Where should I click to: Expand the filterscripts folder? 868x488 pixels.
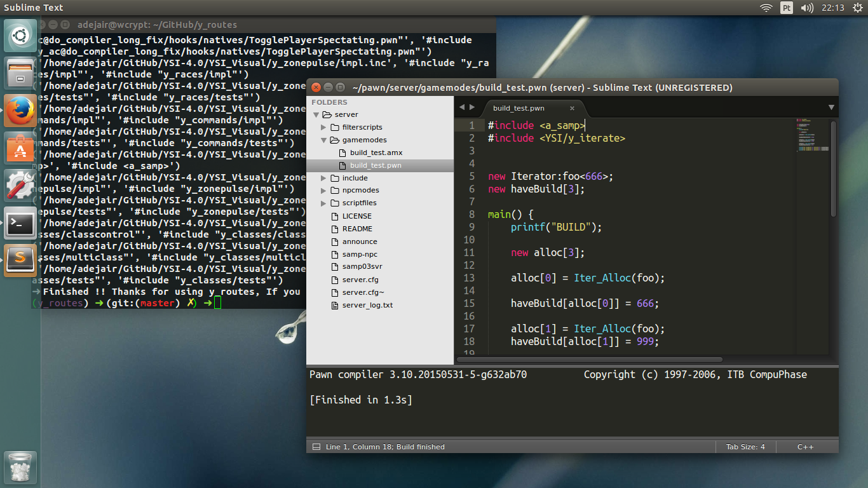coord(323,127)
